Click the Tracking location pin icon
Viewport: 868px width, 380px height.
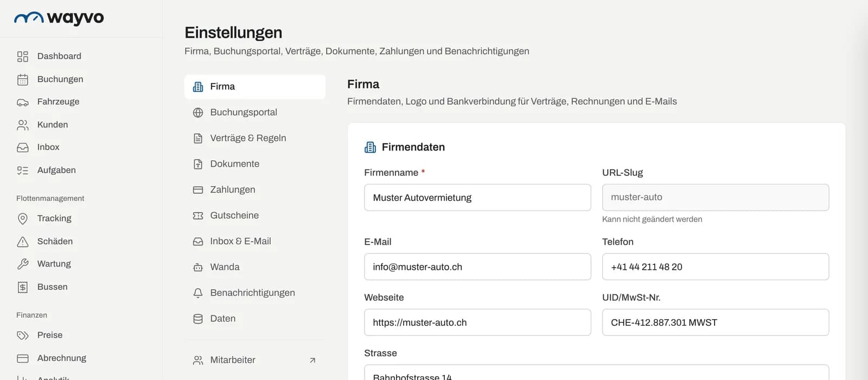click(x=23, y=219)
